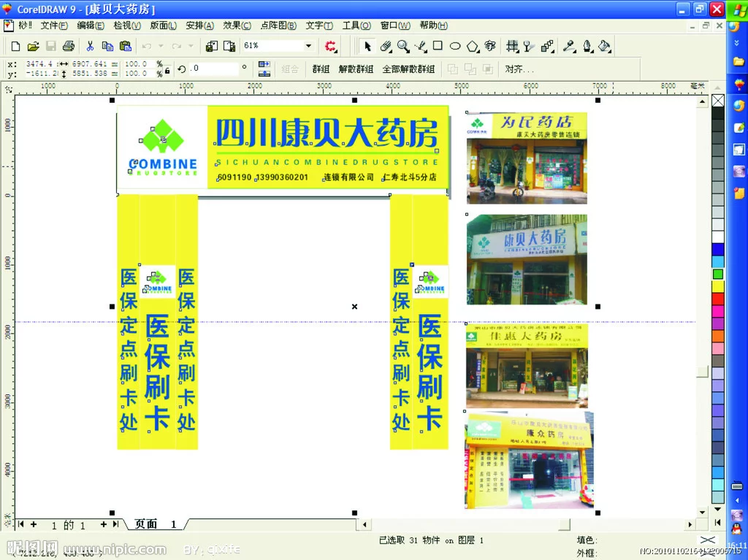This screenshot has height=560, width=748.
Task: Click the x position value field
Action: (42, 64)
